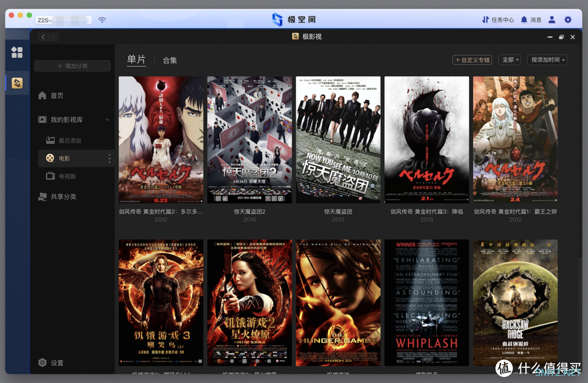The width and height of the screenshot is (588, 383).
Task: Collapse 我的影视库 section chevron
Action: [108, 120]
